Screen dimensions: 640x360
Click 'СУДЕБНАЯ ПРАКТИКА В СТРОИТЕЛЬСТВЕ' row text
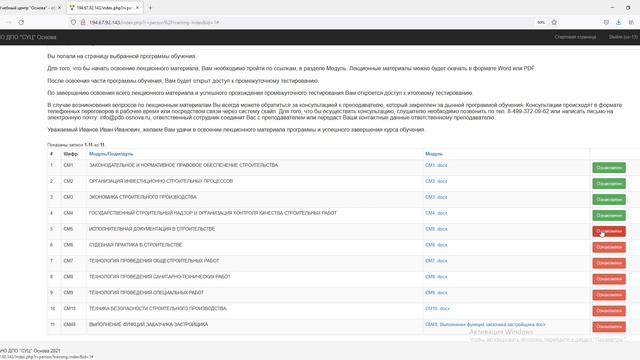(x=136, y=245)
